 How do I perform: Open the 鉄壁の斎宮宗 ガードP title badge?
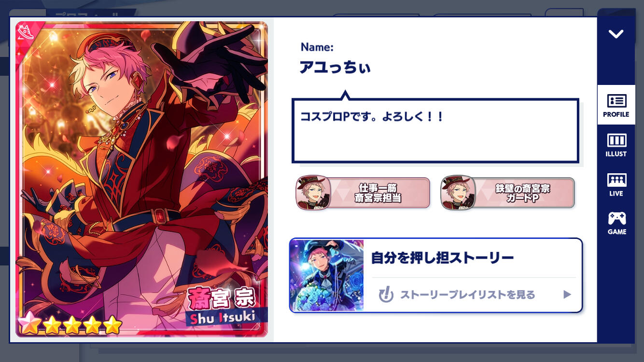(508, 193)
